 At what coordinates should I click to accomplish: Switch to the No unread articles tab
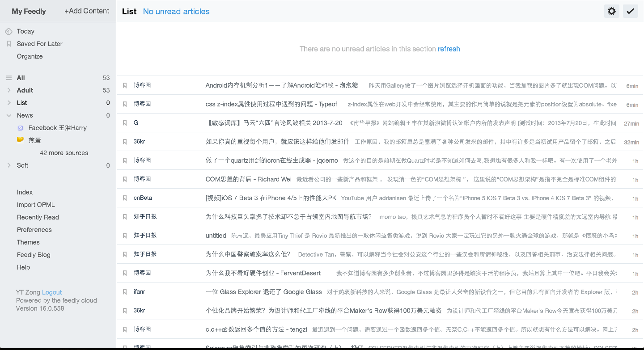coord(176,11)
